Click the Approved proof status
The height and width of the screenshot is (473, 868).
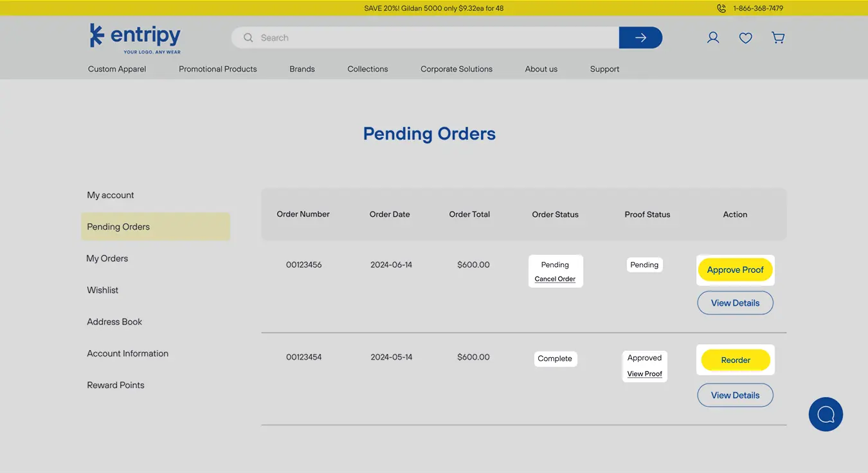(645, 358)
